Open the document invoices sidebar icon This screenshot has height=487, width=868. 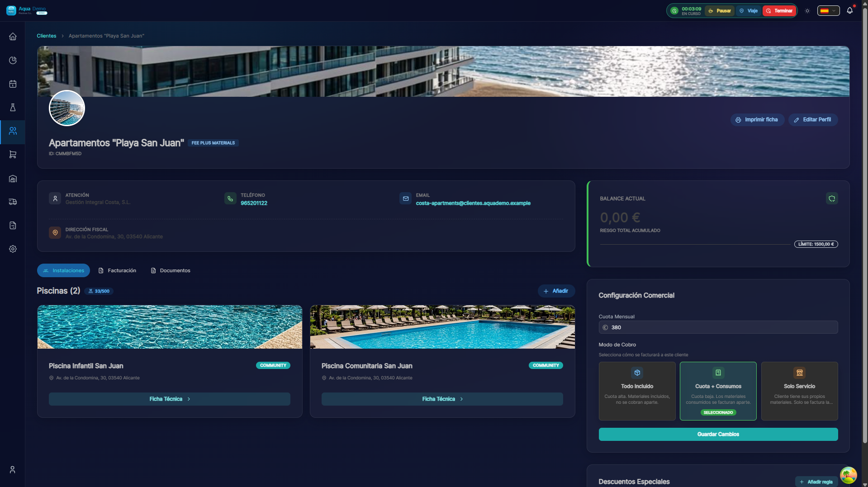[13, 225]
